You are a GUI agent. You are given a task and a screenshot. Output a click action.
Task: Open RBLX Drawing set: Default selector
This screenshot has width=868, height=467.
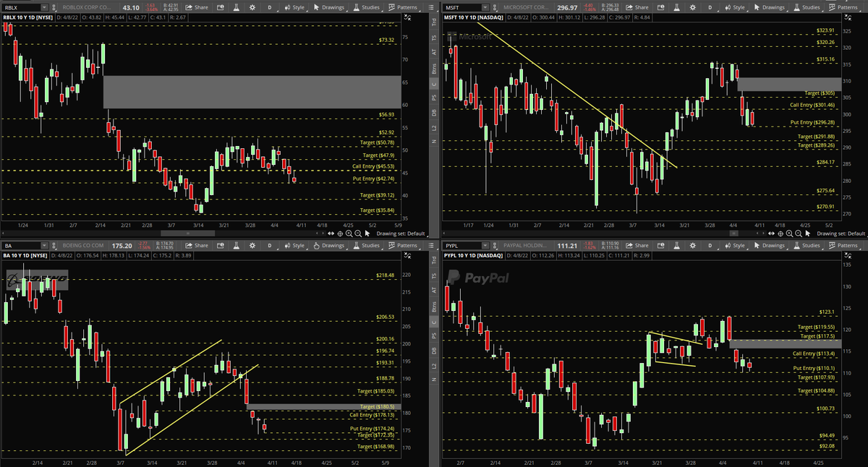[x=401, y=233]
